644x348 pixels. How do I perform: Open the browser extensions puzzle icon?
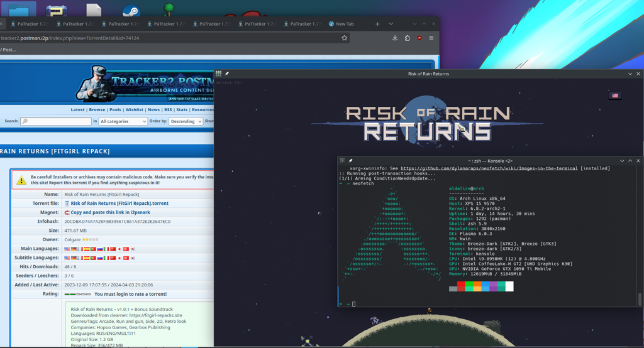pos(407,38)
